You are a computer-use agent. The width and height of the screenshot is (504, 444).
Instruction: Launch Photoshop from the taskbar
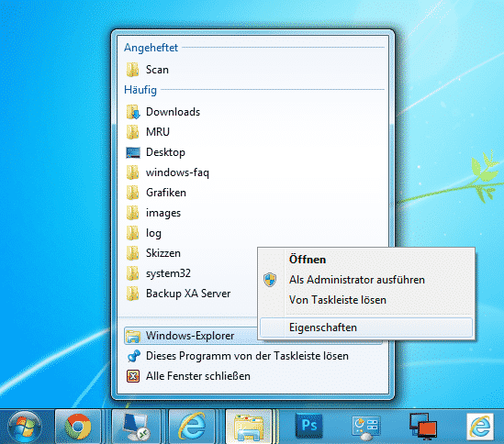click(x=308, y=426)
